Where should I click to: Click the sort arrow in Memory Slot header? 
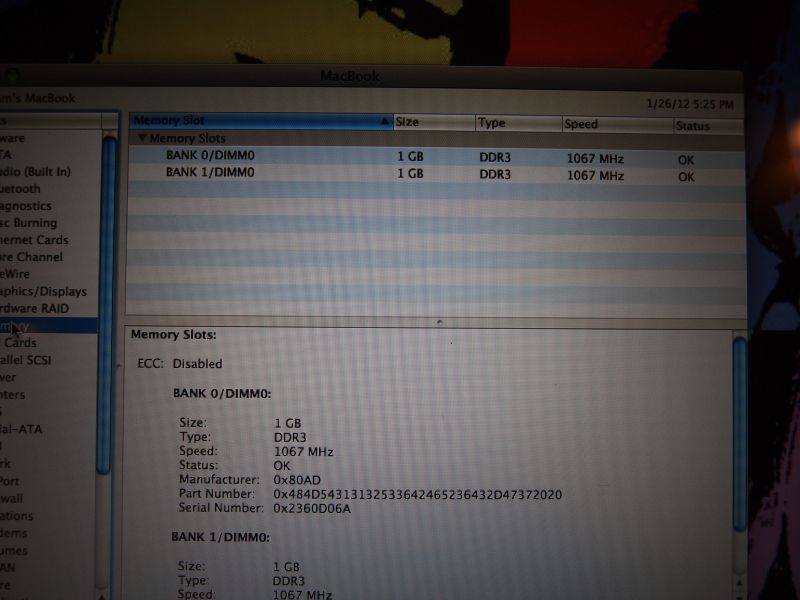(384, 121)
